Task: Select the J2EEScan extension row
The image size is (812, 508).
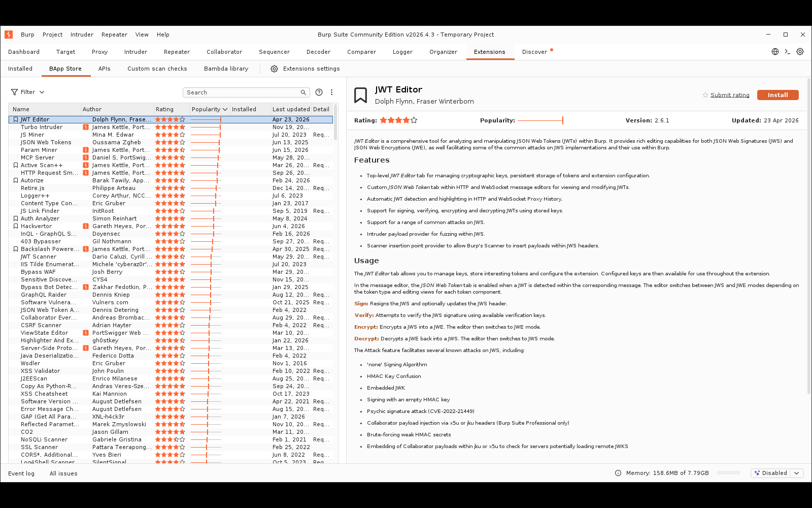Action: (171, 378)
